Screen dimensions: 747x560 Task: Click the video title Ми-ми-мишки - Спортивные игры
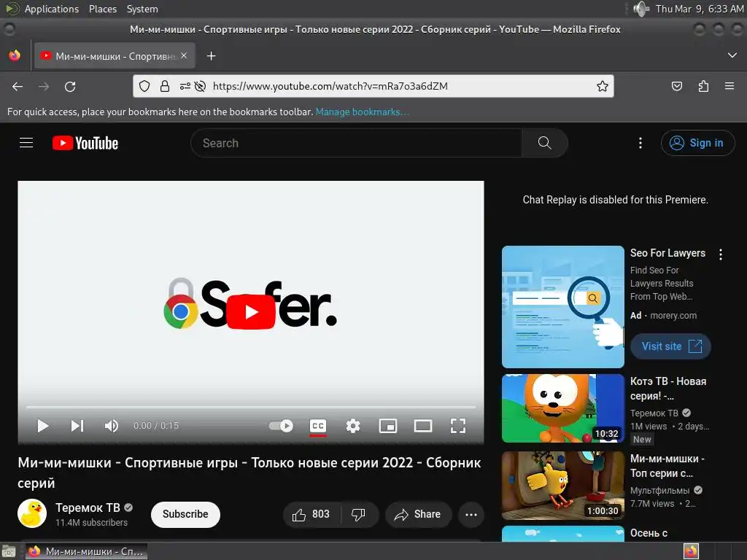tap(249, 472)
